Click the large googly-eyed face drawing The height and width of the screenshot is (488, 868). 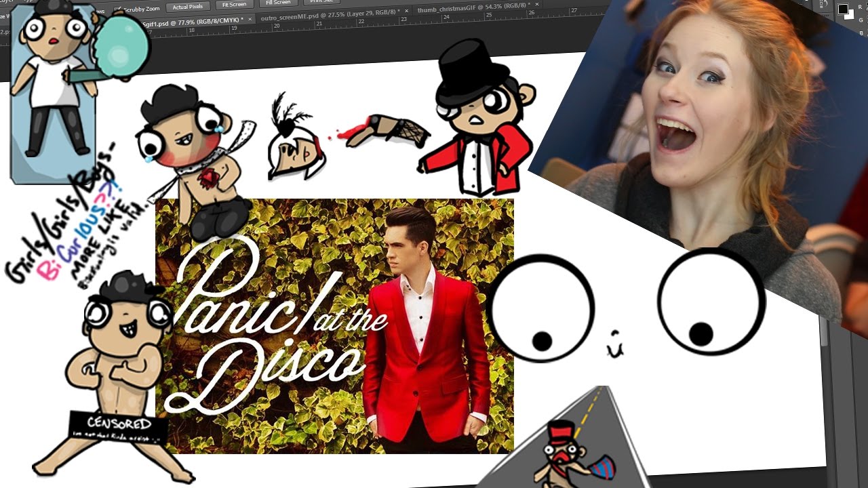(x=624, y=305)
